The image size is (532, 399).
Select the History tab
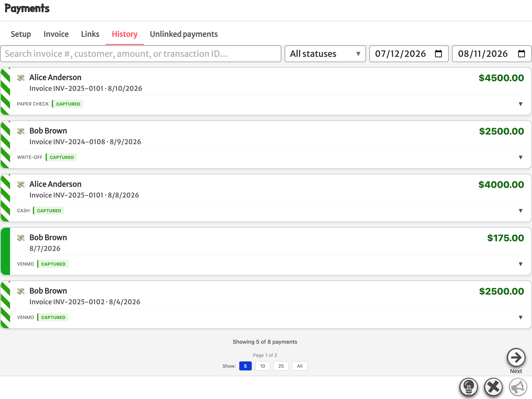click(x=124, y=34)
